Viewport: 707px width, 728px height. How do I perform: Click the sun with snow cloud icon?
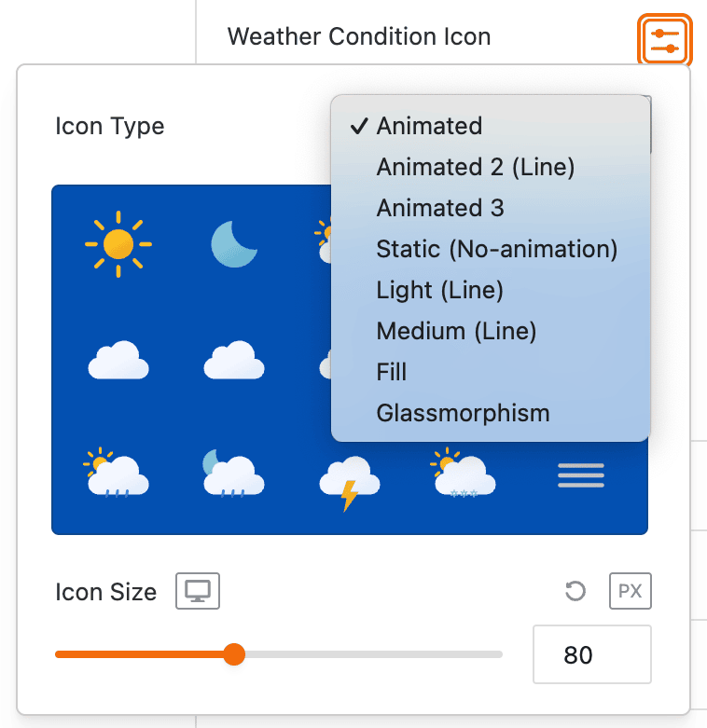click(464, 474)
